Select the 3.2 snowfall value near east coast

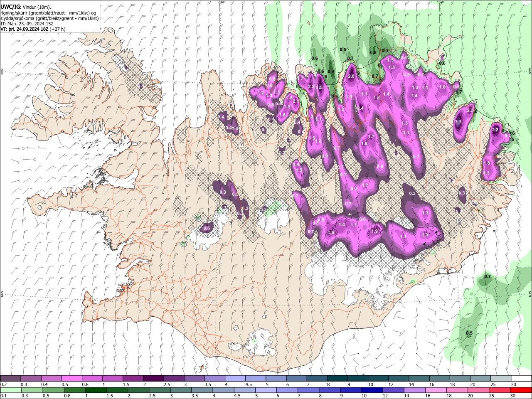pyautogui.click(x=495, y=130)
